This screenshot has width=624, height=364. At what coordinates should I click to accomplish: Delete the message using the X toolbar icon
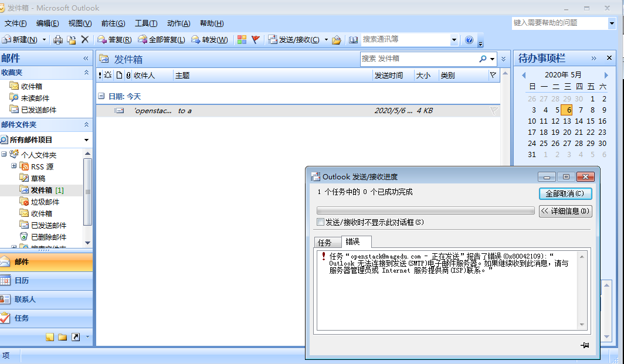coord(85,39)
